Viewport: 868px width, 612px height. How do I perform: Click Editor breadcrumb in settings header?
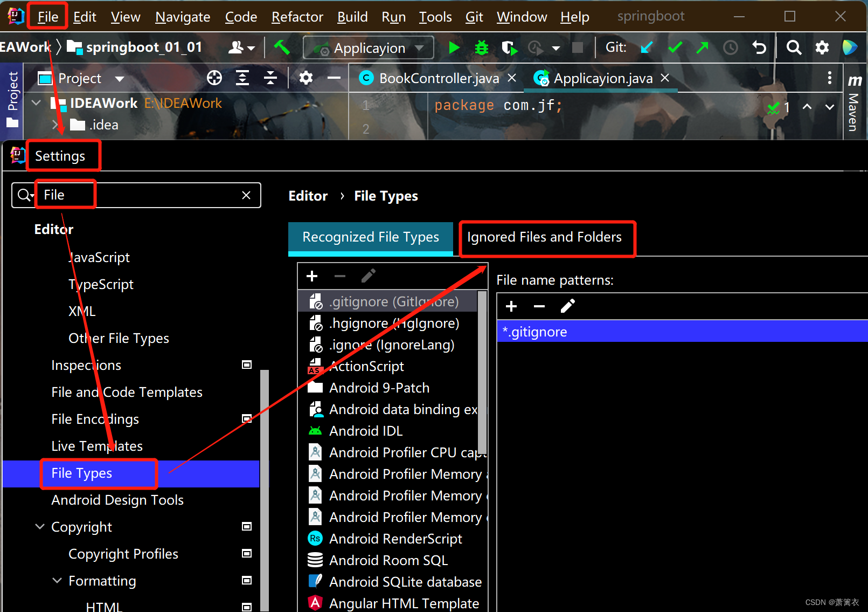[308, 196]
